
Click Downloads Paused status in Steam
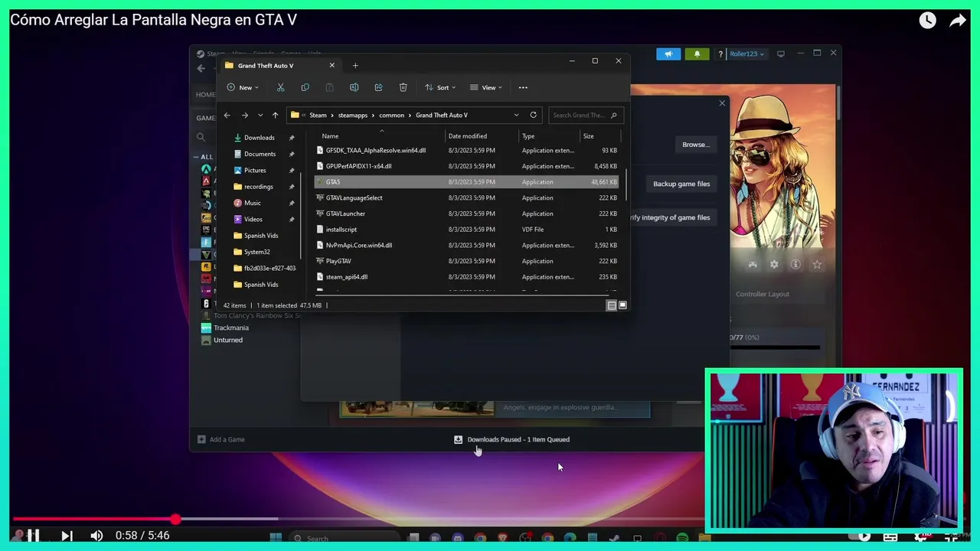(518, 439)
